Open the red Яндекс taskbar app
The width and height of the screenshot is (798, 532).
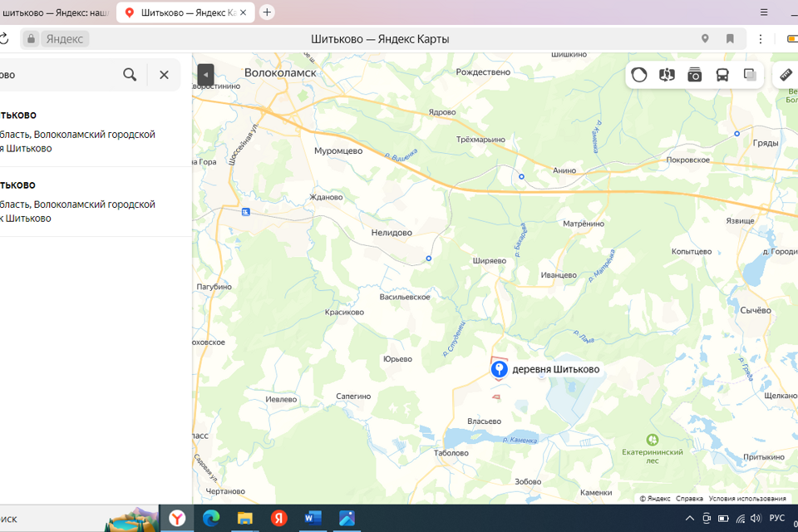click(x=279, y=518)
